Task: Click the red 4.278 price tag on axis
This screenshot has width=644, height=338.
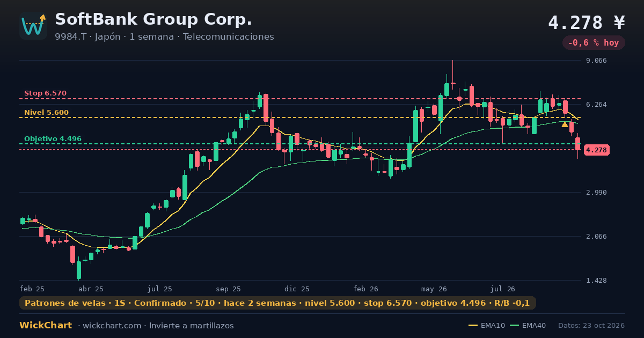Action: [596, 150]
